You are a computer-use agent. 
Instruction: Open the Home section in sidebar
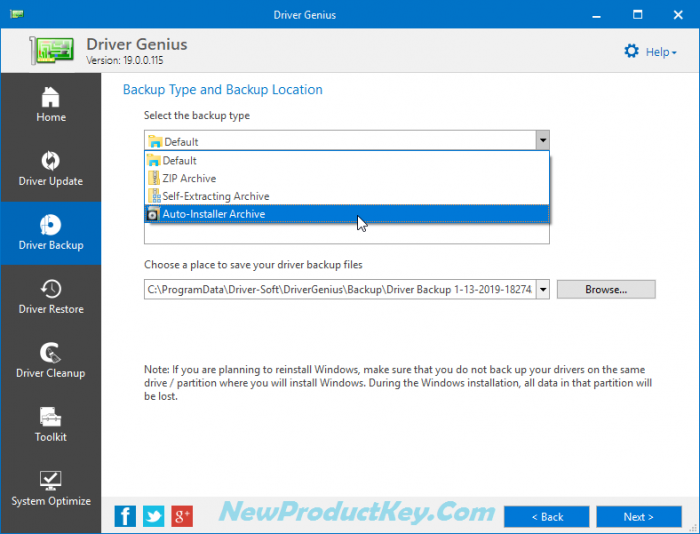pyautogui.click(x=51, y=105)
